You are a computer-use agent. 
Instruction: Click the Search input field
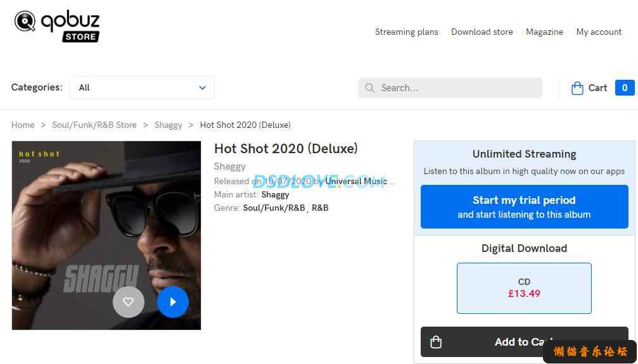450,88
